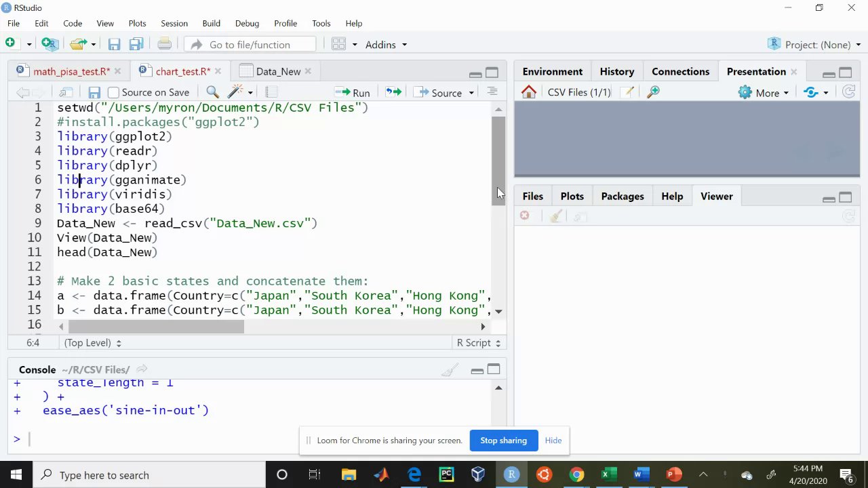Click the Print icon in main toolbar
Screen dimensions: 868x488
(x=164, y=45)
